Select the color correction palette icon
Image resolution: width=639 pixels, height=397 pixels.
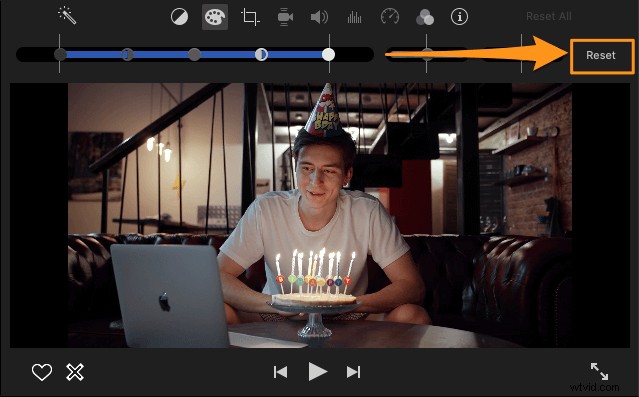point(215,17)
